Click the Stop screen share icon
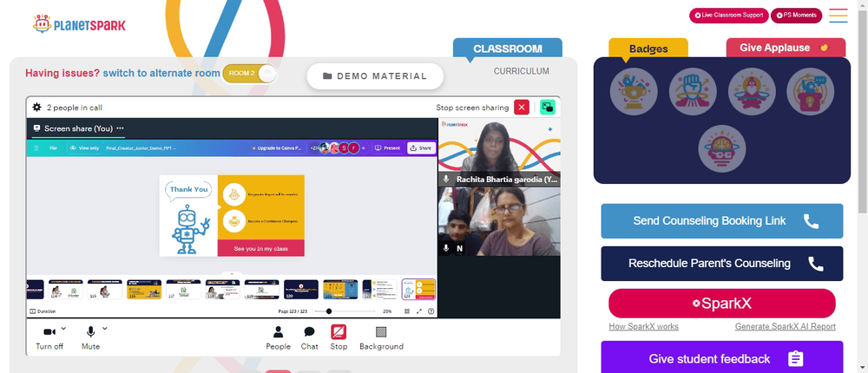The width and height of the screenshot is (868, 373). pos(339,332)
